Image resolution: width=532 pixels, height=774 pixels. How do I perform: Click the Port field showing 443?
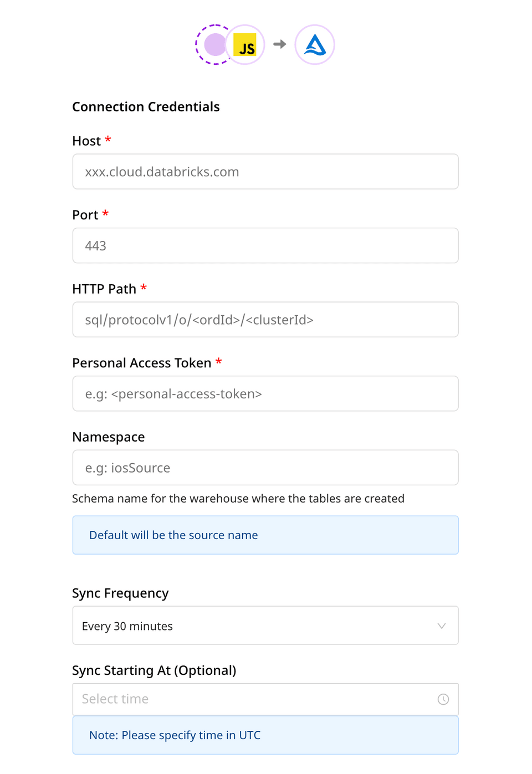(x=265, y=245)
